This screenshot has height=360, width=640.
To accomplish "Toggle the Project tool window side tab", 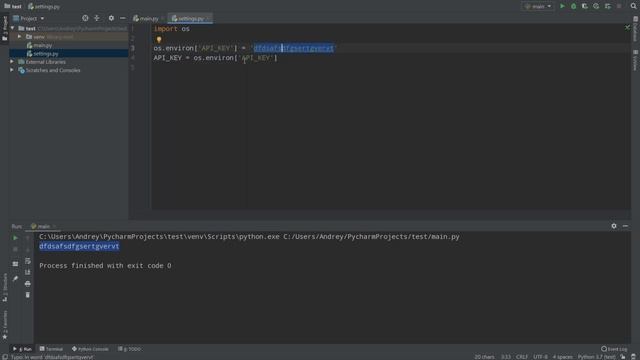I will click(4, 28).
